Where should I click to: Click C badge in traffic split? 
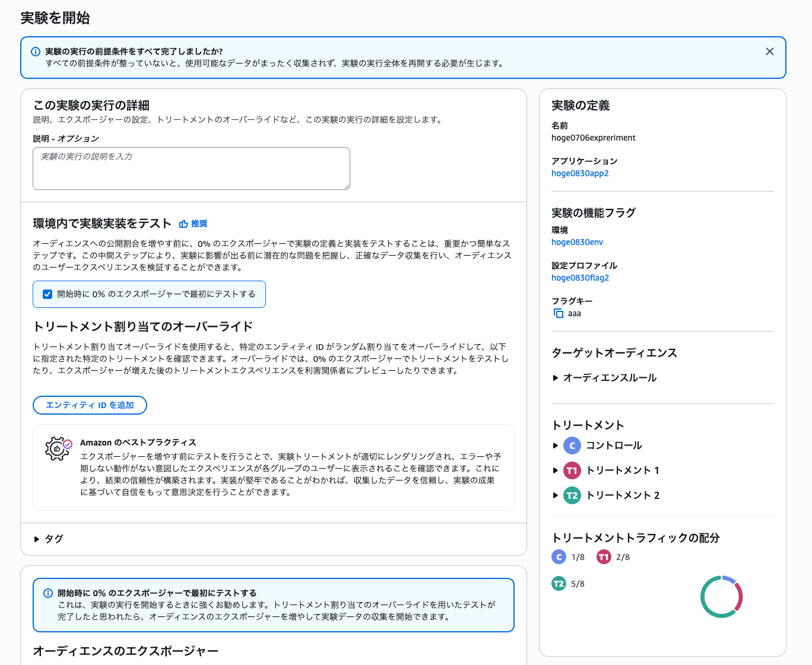click(559, 557)
